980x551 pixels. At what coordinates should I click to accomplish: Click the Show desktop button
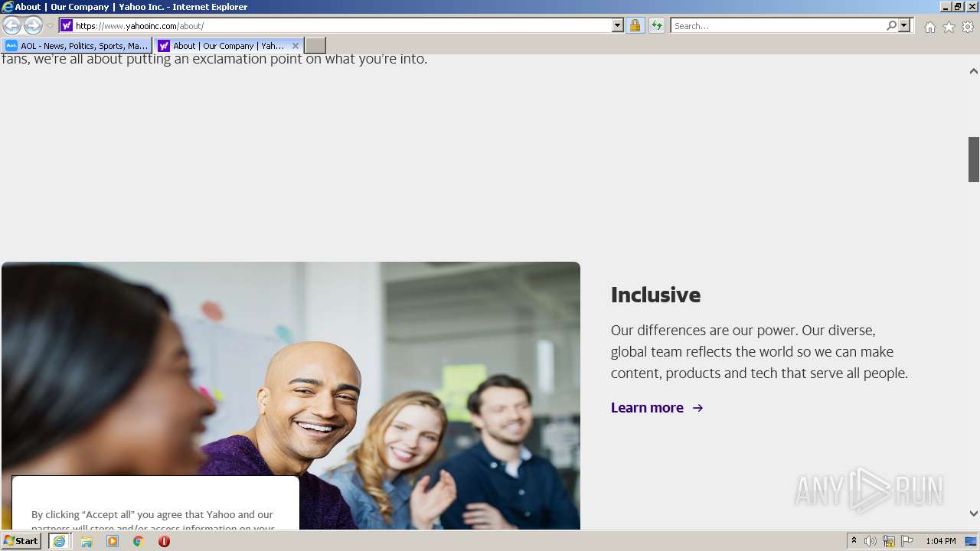point(972,541)
